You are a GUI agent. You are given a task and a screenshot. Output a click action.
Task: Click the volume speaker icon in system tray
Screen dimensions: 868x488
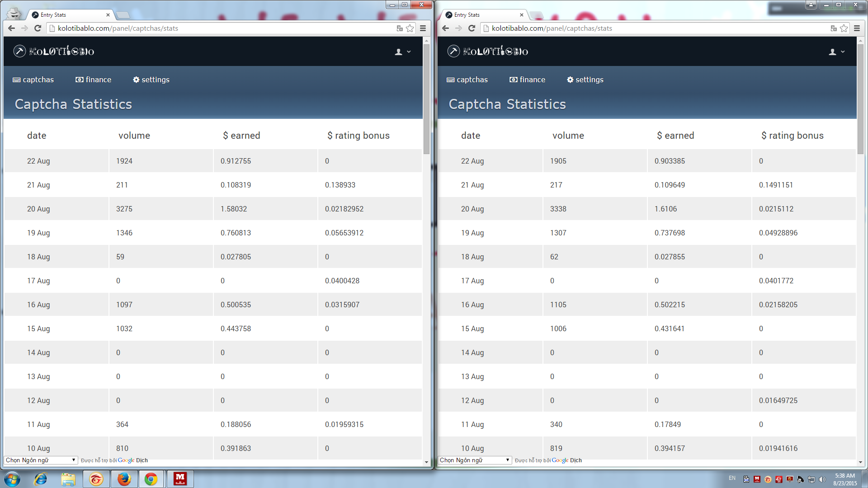pos(822,479)
